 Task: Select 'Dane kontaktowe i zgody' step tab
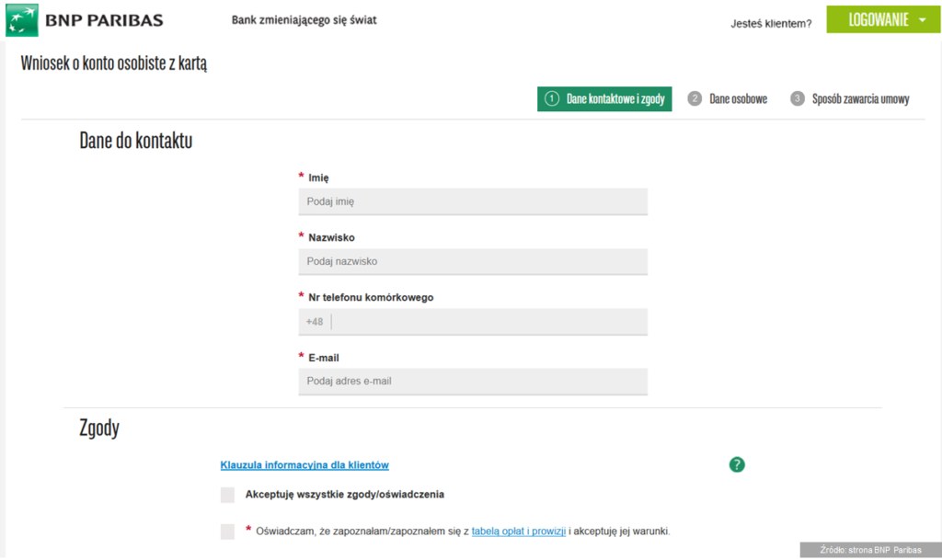point(615,99)
